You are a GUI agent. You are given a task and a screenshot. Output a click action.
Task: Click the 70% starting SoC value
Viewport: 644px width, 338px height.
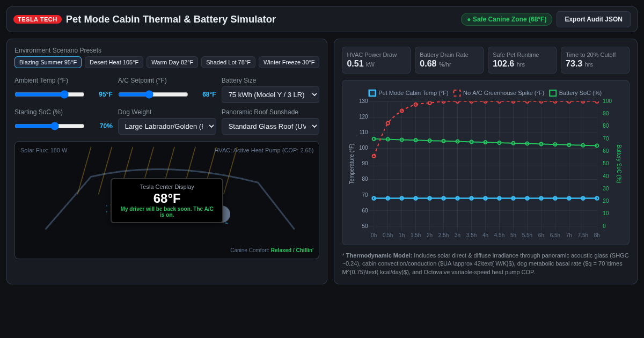(106, 126)
